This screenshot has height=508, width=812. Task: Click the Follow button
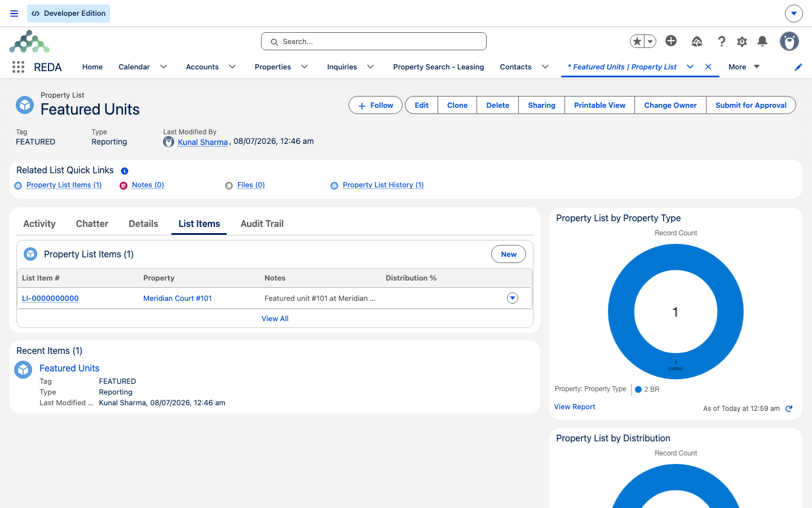click(376, 105)
